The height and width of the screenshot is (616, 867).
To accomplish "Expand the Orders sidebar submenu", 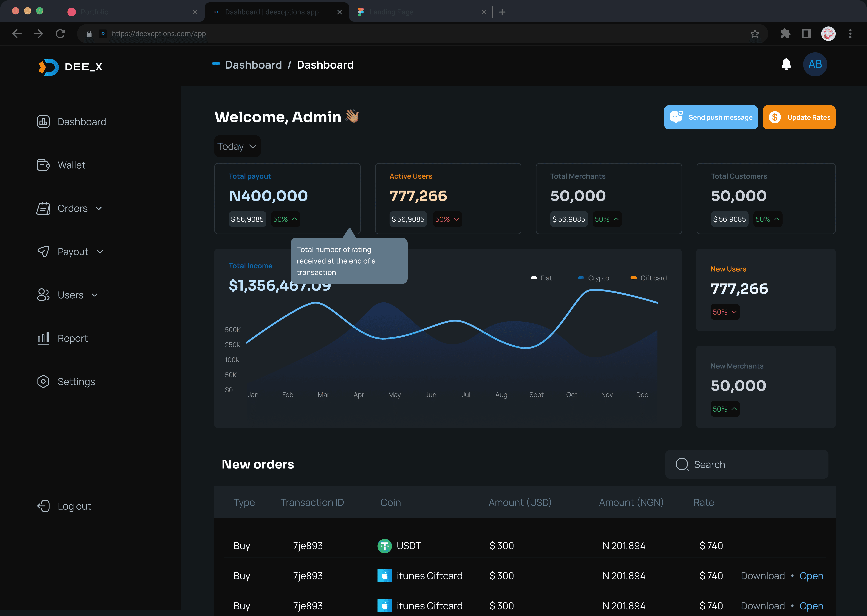I will pyautogui.click(x=99, y=209).
